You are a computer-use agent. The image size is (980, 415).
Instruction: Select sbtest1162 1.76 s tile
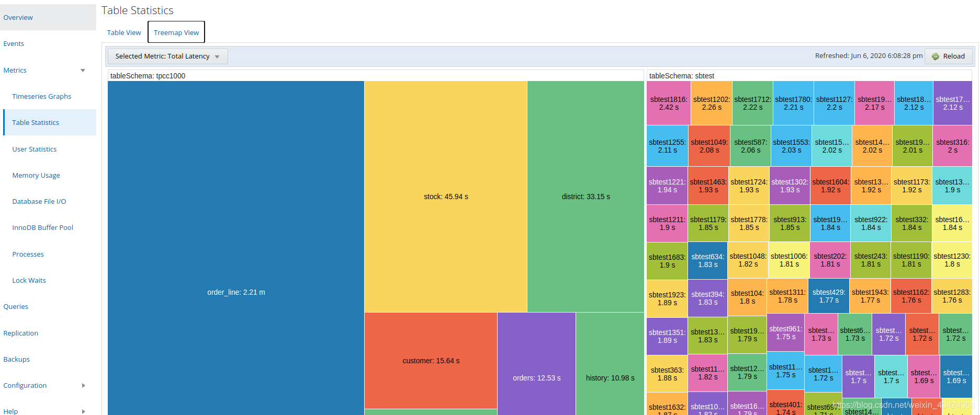(911, 296)
